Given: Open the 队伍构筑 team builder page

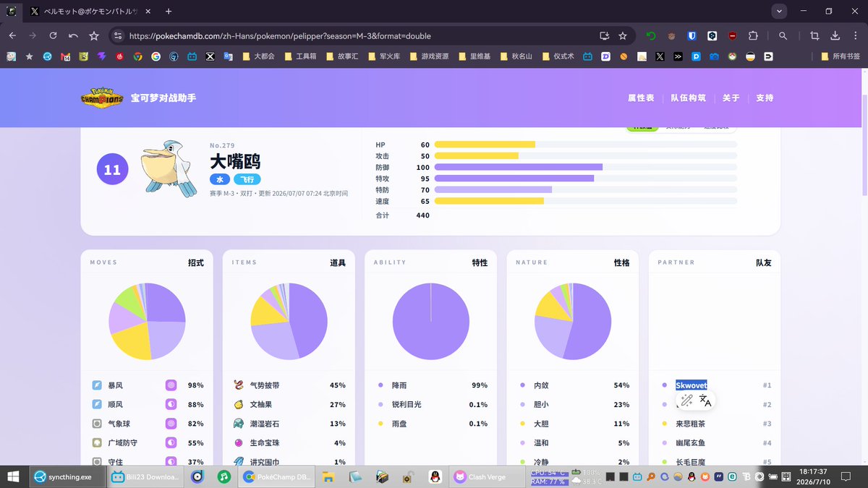Looking at the screenshot, I should (688, 98).
